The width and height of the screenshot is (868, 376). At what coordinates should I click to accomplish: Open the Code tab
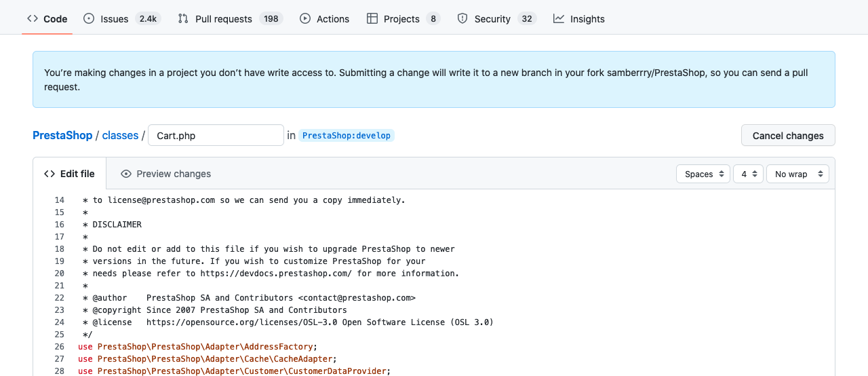[47, 19]
